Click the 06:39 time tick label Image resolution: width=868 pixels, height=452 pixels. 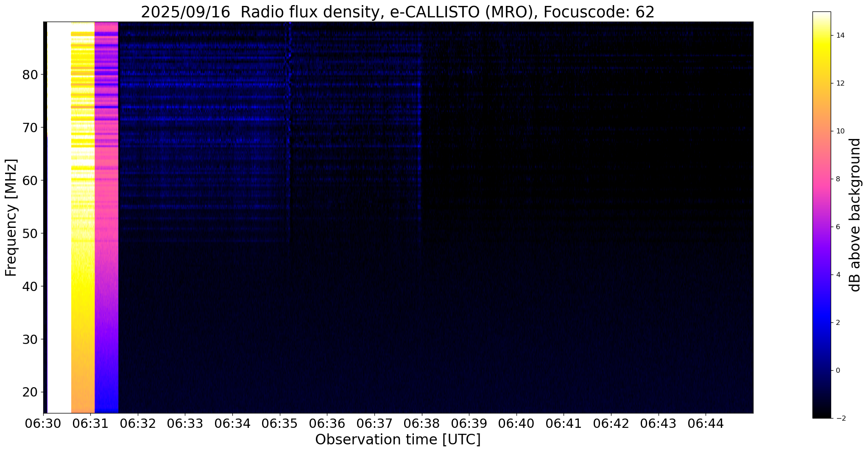[x=469, y=423]
